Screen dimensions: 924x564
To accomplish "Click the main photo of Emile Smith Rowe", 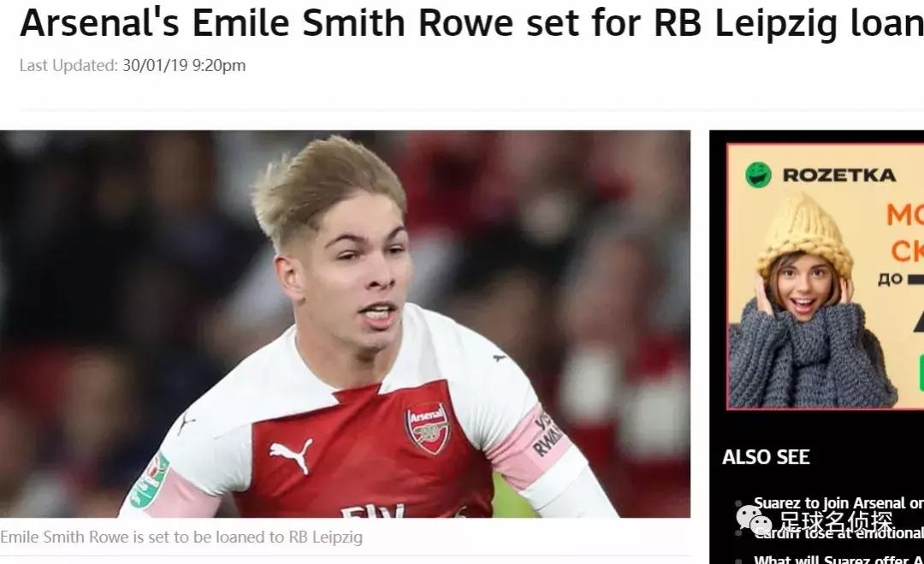I will [x=345, y=324].
